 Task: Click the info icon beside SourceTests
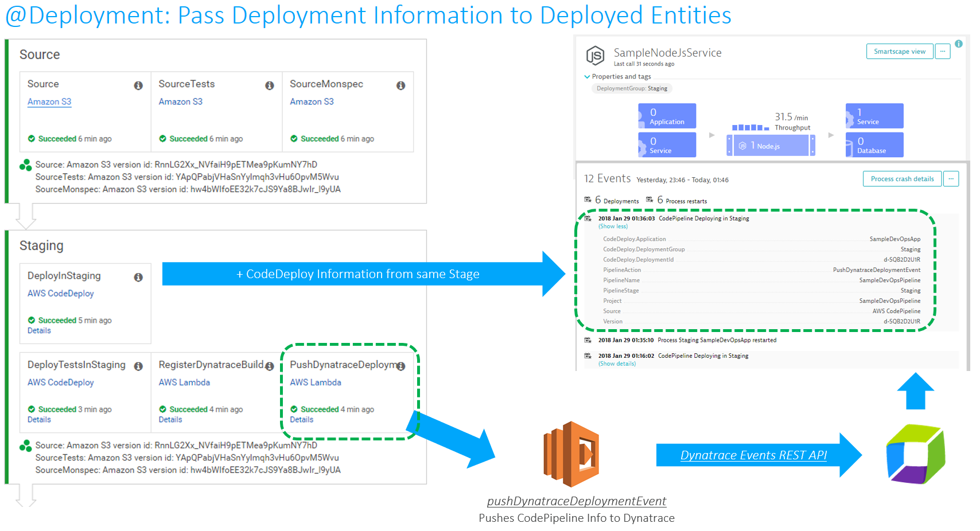[270, 85]
